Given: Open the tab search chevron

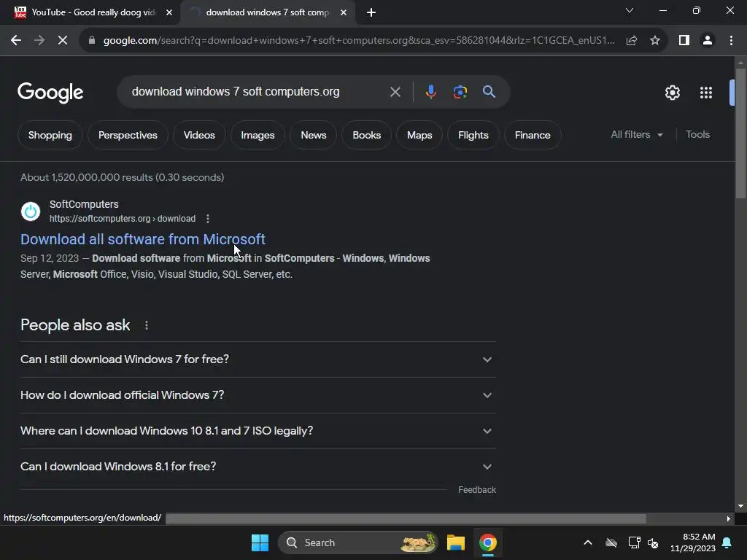Looking at the screenshot, I should tap(630, 10).
